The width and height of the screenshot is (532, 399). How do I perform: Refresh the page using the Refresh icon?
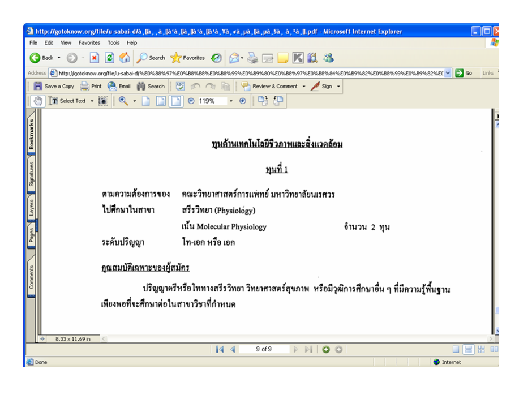[x=110, y=58]
